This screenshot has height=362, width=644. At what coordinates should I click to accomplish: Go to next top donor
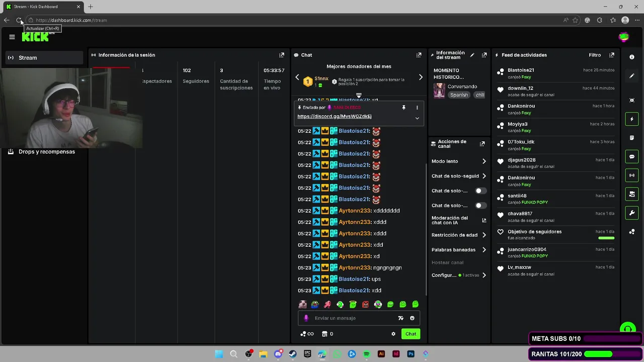pyautogui.click(x=421, y=77)
